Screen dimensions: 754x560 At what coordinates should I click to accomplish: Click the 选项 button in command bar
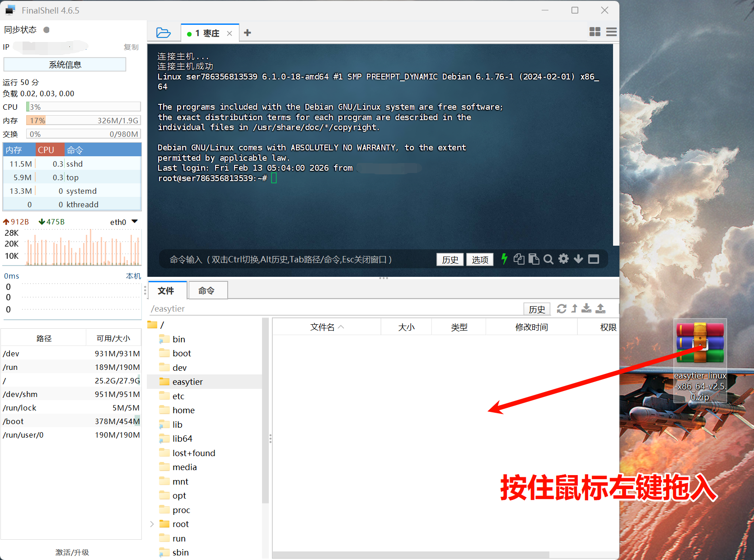[480, 260]
